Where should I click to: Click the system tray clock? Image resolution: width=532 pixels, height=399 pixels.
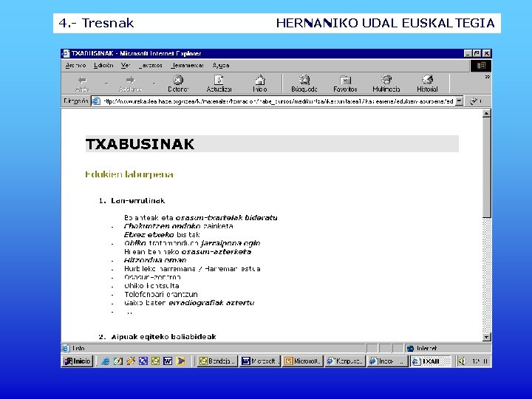(x=480, y=361)
